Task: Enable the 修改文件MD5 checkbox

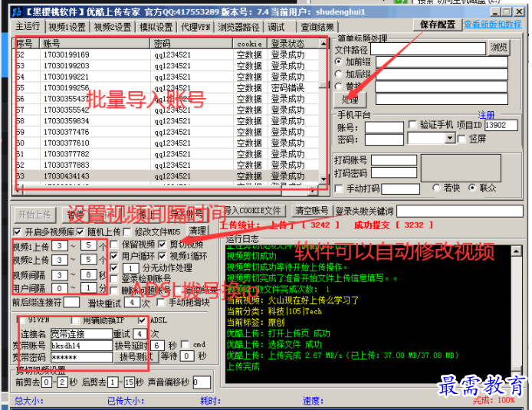Action: (127, 232)
